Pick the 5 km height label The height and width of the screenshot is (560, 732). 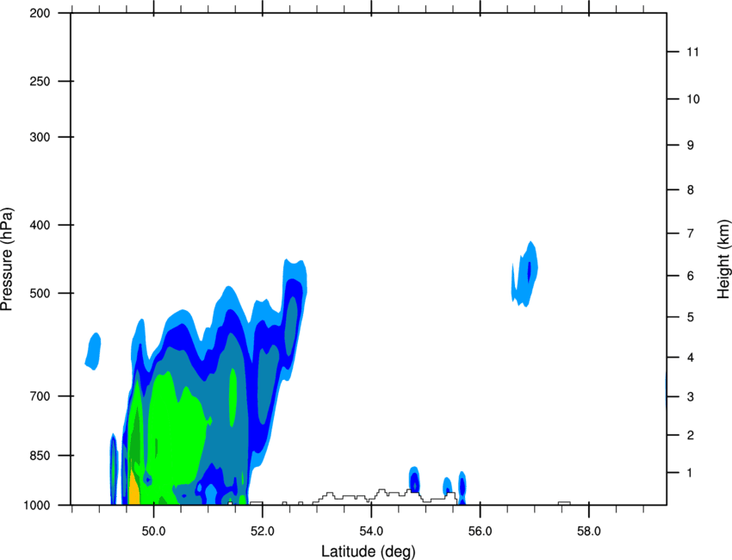pos(691,318)
